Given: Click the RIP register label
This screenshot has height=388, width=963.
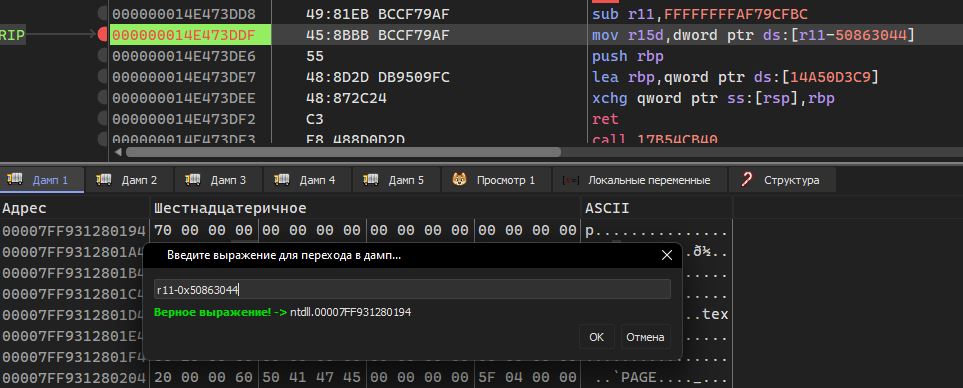Looking at the screenshot, I should pos(12,35).
